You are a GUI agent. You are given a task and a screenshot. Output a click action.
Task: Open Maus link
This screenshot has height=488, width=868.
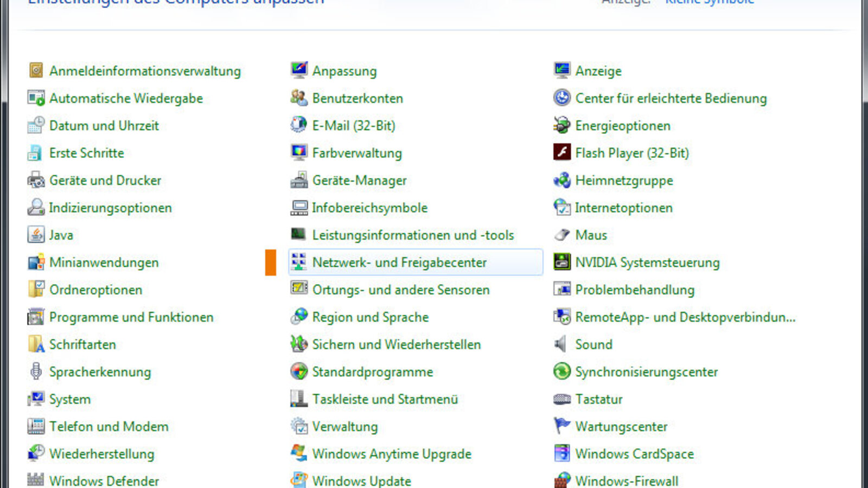pos(591,235)
